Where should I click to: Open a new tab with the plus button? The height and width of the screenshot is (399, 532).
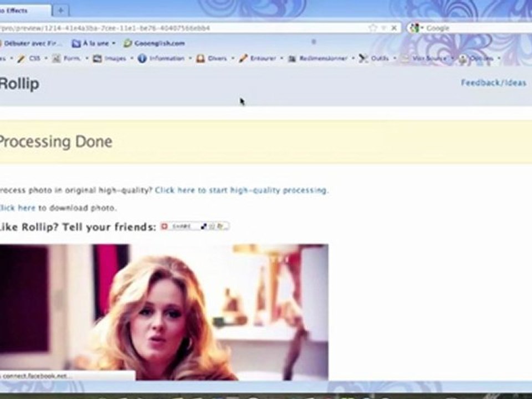point(61,11)
